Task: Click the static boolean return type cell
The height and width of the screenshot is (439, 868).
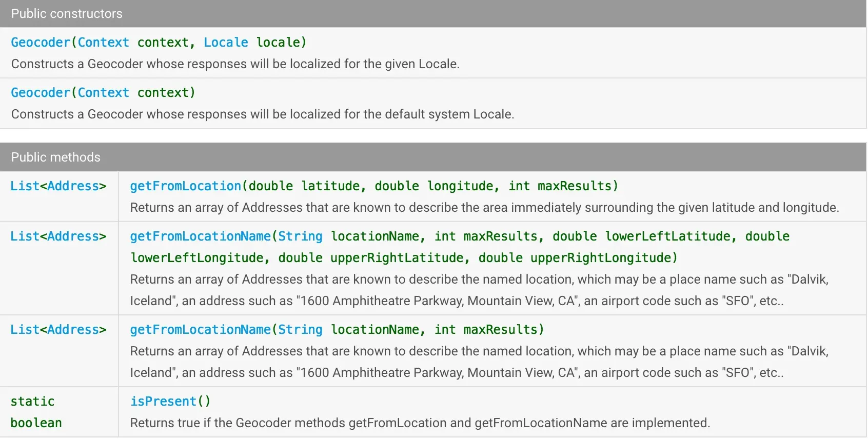Action: tap(36, 412)
